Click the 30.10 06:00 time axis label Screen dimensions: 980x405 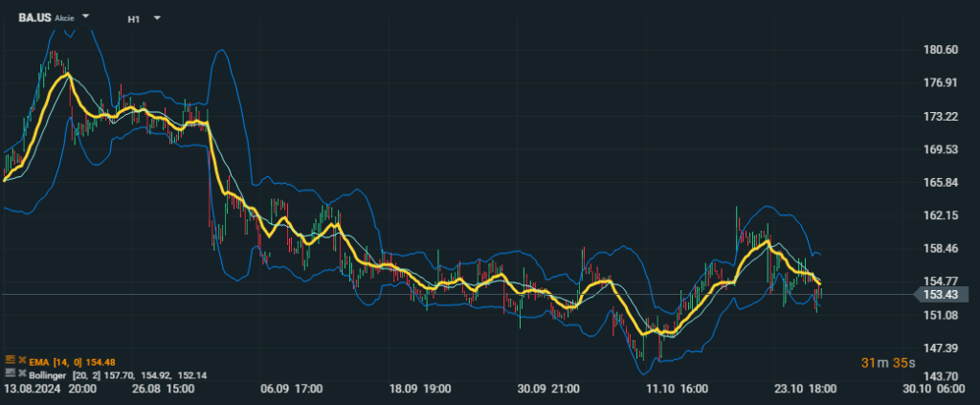pos(941,389)
